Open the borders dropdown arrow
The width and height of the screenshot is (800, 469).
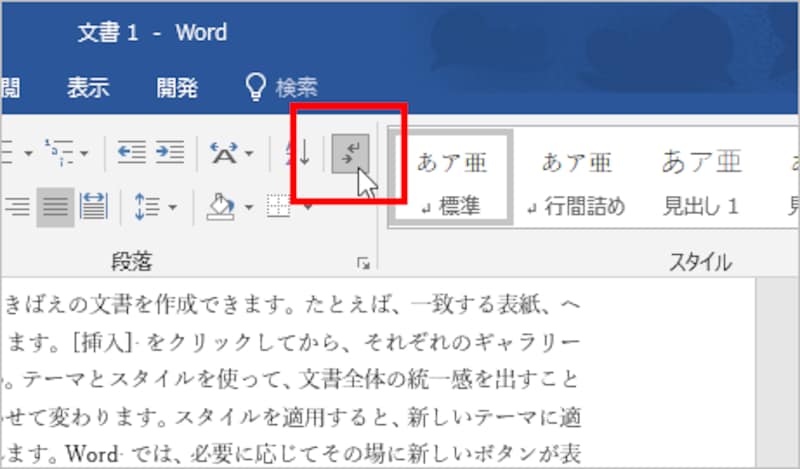(x=308, y=207)
